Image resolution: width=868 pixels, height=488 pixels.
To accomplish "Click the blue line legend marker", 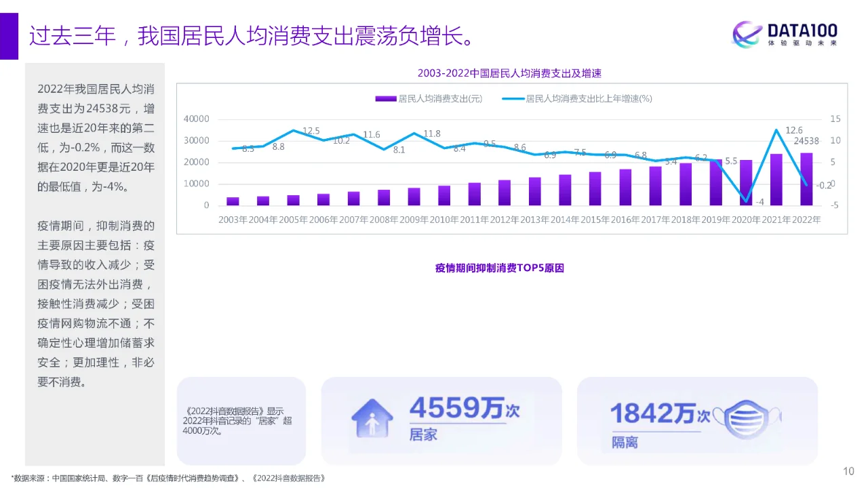I will 513,98.
